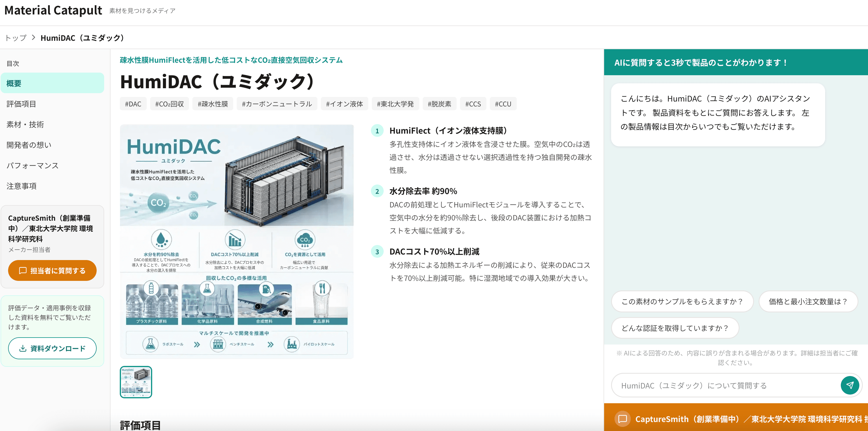Click the Material Catapult site logo
Image resolution: width=868 pixels, height=431 pixels.
[53, 10]
